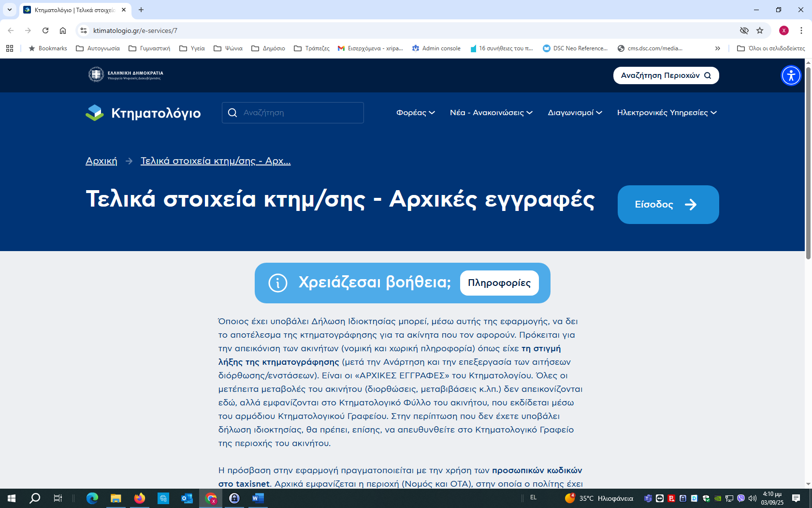The image size is (812, 508).
Task: Show the hidden bookmarks overflow chevron
Action: pyautogui.click(x=718, y=48)
